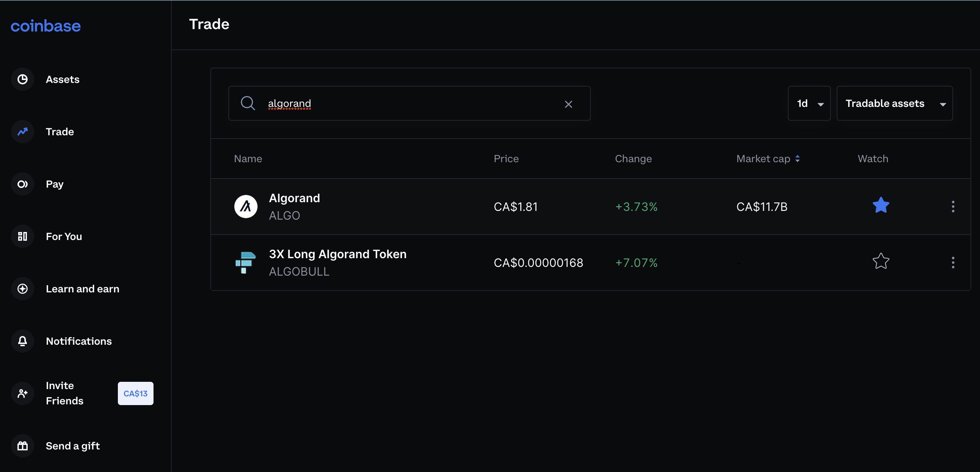Unstar Algorand from the watchlist
The width and height of the screenshot is (980, 472).
[x=881, y=205]
